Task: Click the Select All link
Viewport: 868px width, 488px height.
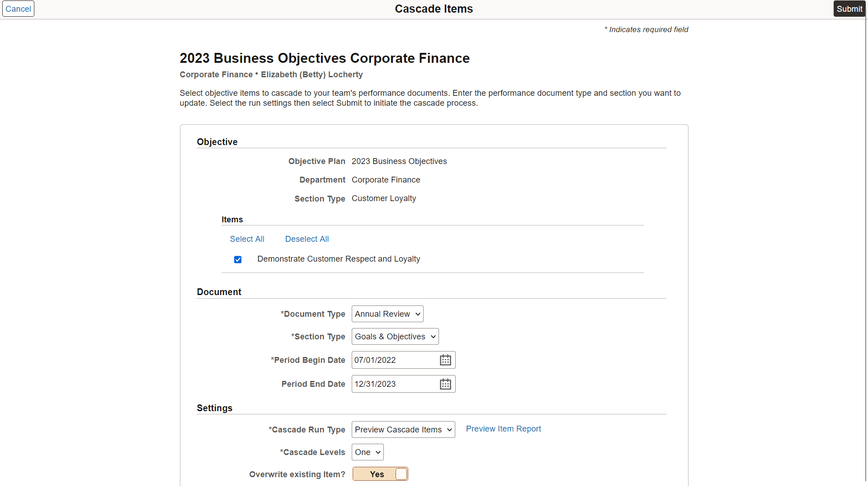Action: (247, 239)
